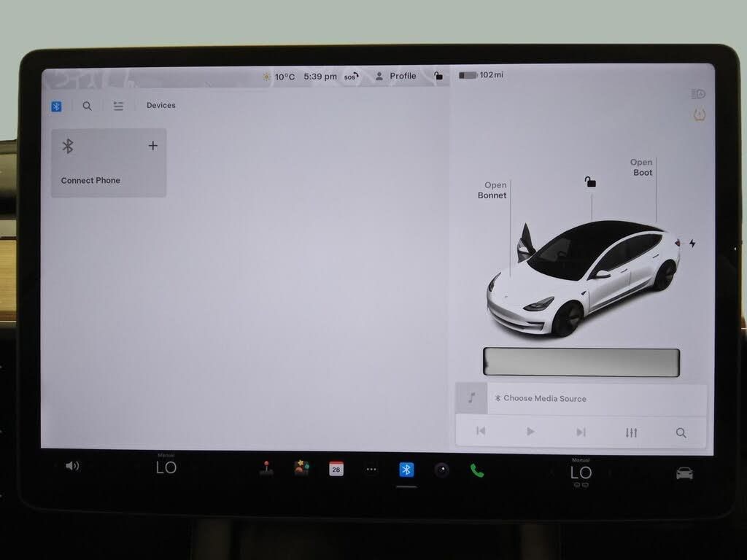Viewport: 747px width, 560px height.
Task: Tap the orange tyre pressure warning icon
Action: tap(700, 114)
